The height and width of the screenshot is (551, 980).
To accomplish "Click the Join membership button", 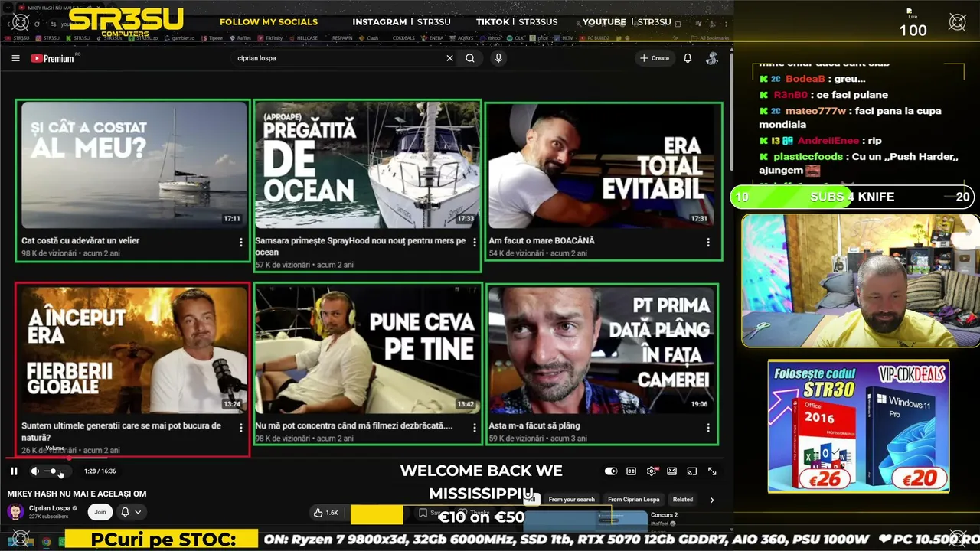I will [100, 512].
